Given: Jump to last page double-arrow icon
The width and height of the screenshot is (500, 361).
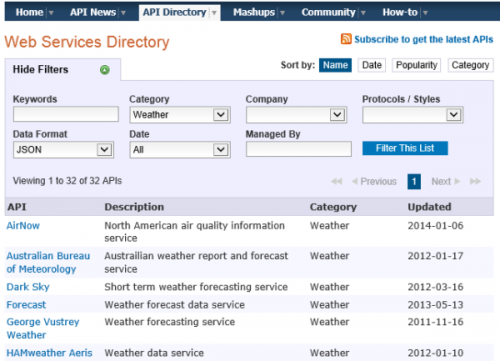Looking at the screenshot, I should tap(475, 181).
